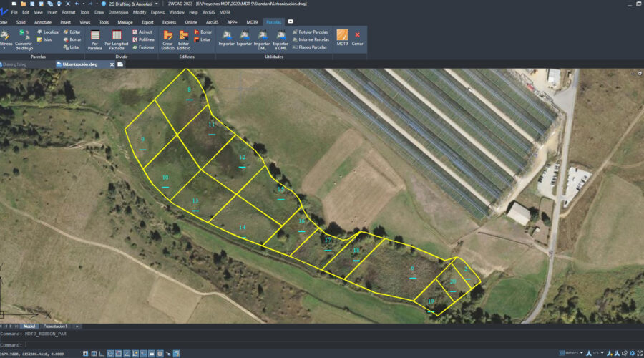Click Listar in the Edificios panel
Screen dimensions: 644x358
point(202,39)
